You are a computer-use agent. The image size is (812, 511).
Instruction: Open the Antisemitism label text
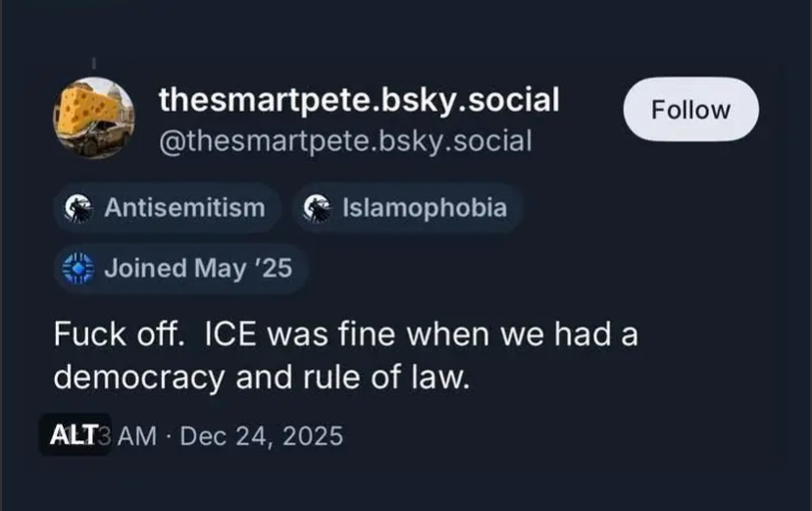click(x=183, y=208)
